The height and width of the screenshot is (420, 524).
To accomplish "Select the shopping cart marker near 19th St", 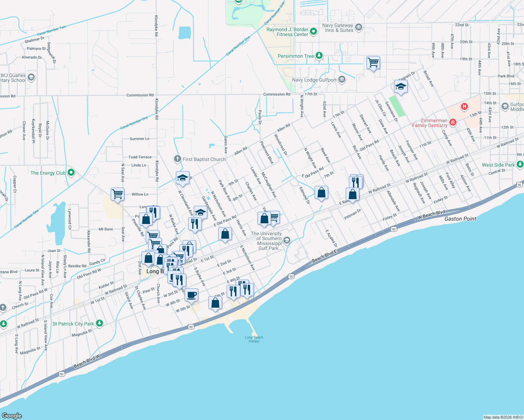I will click(x=373, y=62).
